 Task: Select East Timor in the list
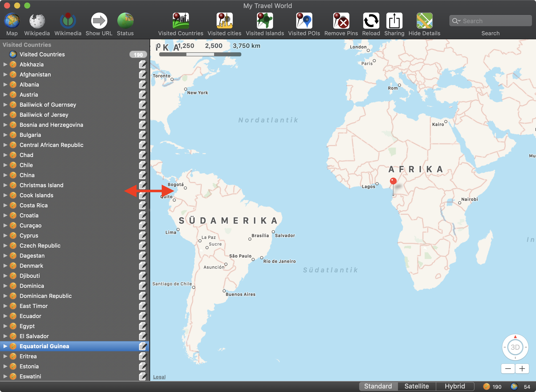(x=75, y=306)
